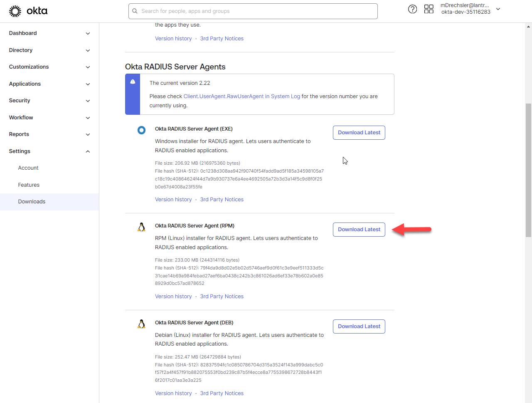
Task: Click the 'Okta RADIUS Server Agent (DEB)' title
Action: coord(194,323)
